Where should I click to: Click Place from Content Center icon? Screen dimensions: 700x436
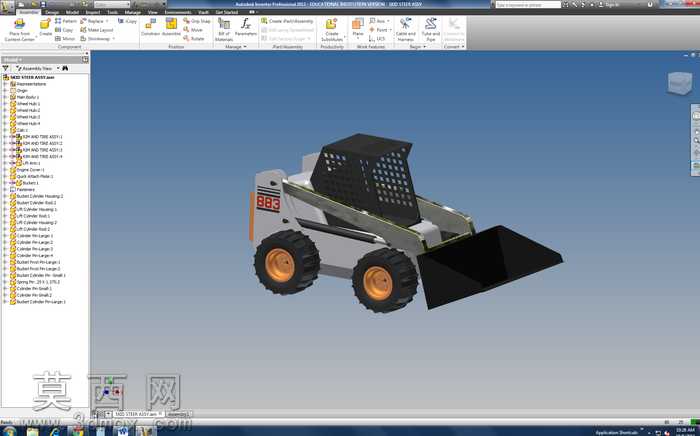click(x=19, y=25)
